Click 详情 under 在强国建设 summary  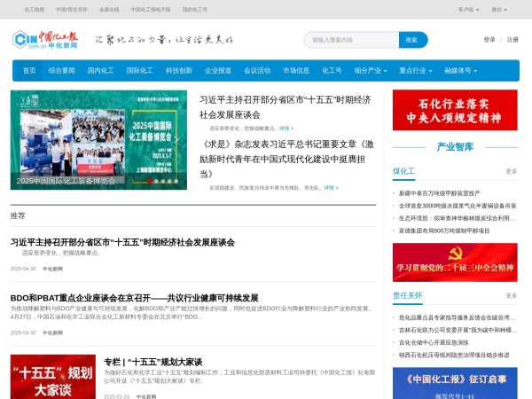tap(331, 188)
